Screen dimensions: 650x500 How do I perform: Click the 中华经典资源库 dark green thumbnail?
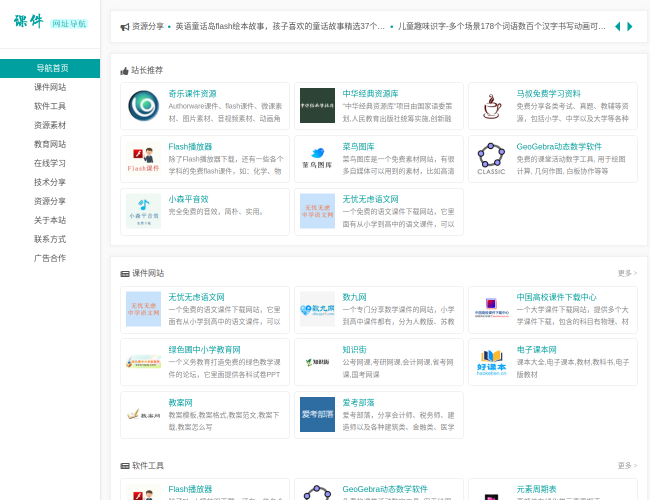click(x=318, y=106)
